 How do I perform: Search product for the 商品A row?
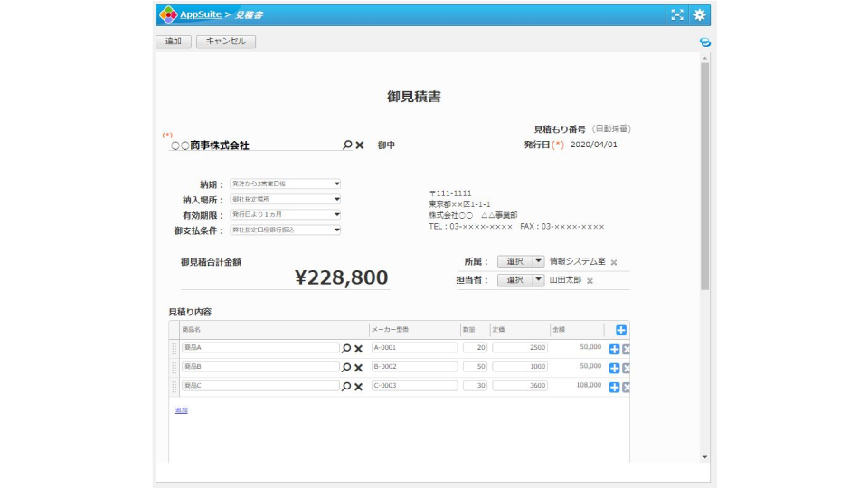pos(346,349)
